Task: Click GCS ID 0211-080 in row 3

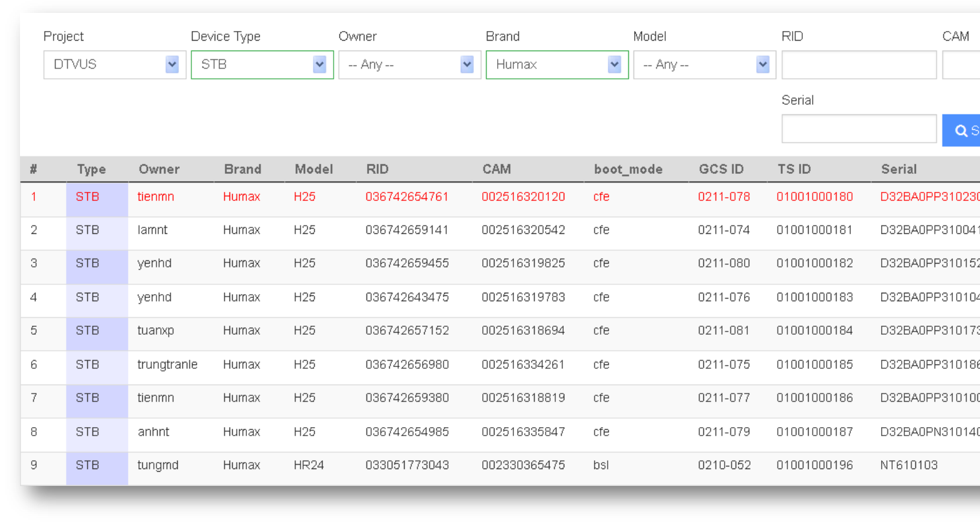Action: pyautogui.click(x=724, y=264)
